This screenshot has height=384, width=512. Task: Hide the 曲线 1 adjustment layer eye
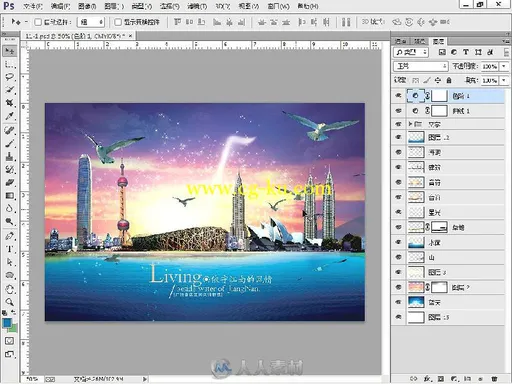[398, 110]
